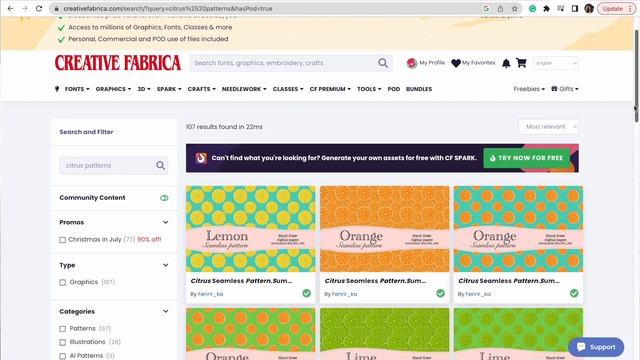Open author Fenrir_ka on Lemon card
Screen dimensions: 640x360
(211, 294)
